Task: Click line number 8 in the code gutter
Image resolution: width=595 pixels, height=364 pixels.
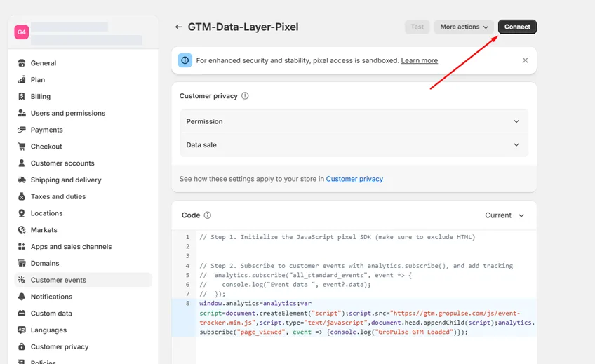Action: pos(187,303)
